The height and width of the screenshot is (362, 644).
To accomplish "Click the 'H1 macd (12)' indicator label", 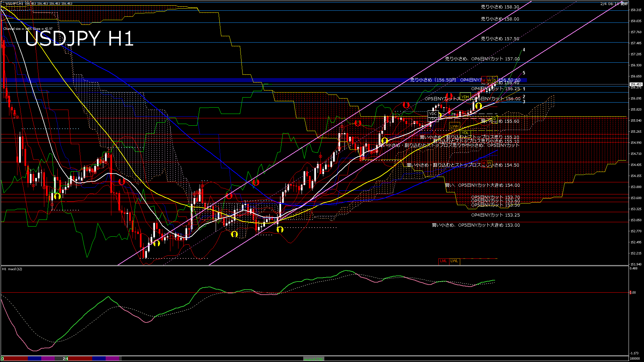I will point(12,269).
